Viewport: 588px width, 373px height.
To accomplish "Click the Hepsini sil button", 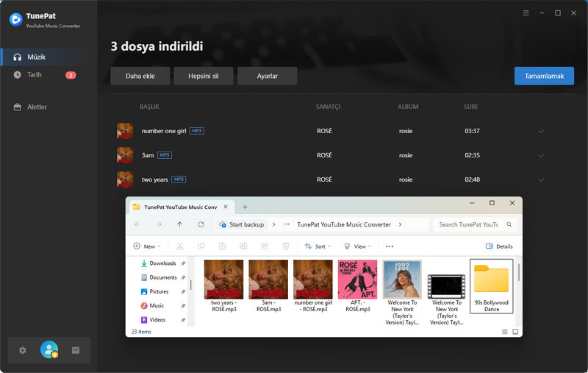I will pyautogui.click(x=204, y=76).
